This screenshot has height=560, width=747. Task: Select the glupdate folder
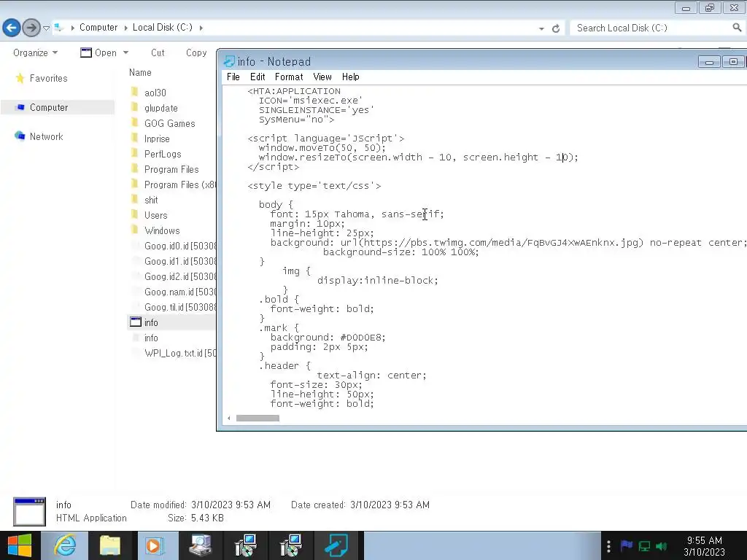coord(161,108)
